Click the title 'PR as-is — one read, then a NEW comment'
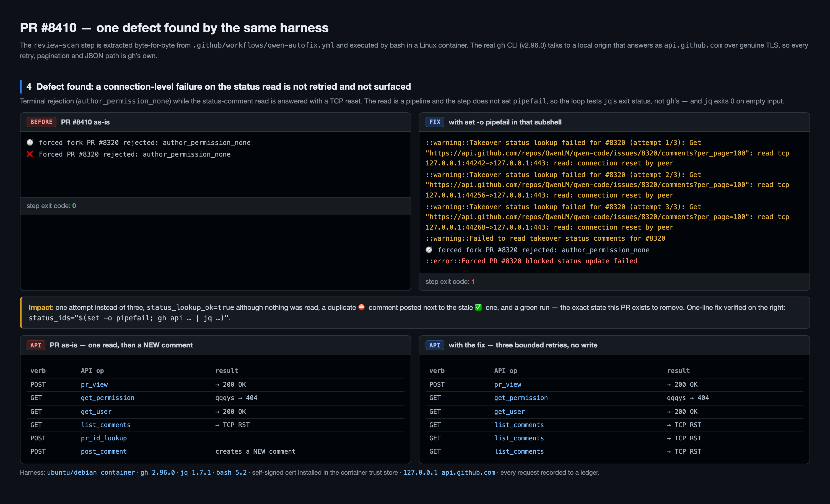The image size is (830, 504). pyautogui.click(x=121, y=345)
